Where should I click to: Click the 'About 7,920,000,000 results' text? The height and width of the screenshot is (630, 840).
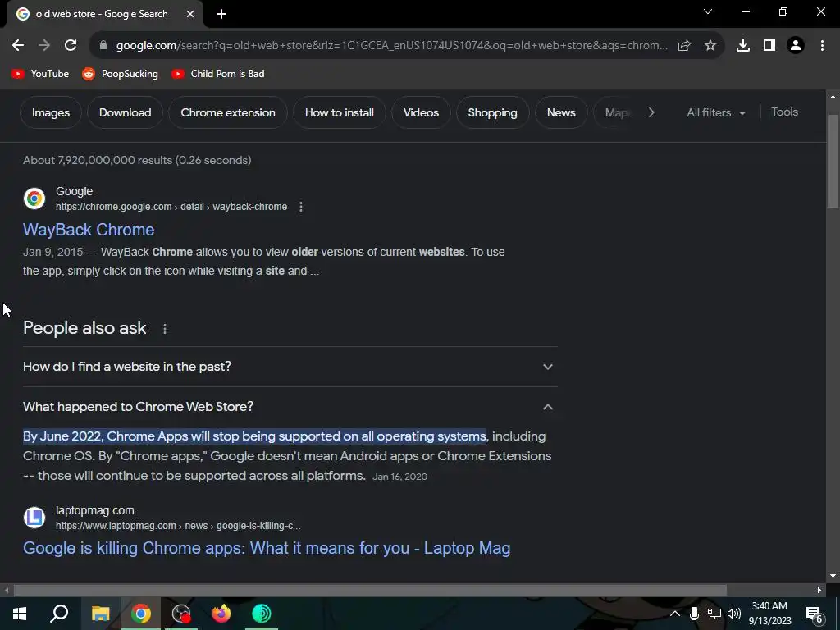point(137,160)
